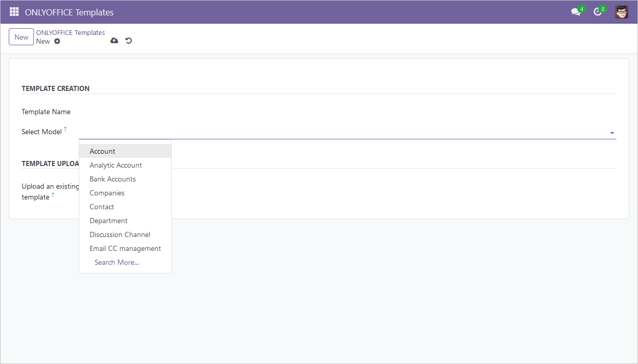This screenshot has width=638, height=364.
Task: Open the user avatar menu
Action: [621, 11]
